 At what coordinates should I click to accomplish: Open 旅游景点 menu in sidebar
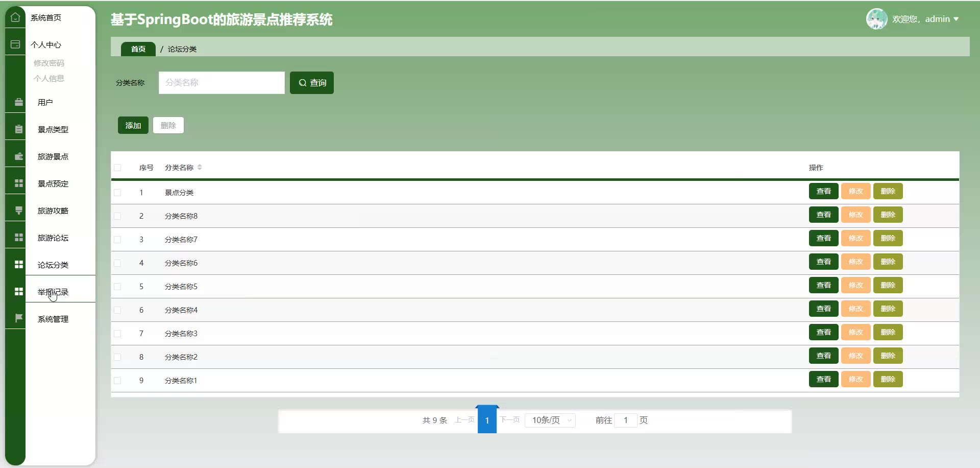(x=53, y=156)
